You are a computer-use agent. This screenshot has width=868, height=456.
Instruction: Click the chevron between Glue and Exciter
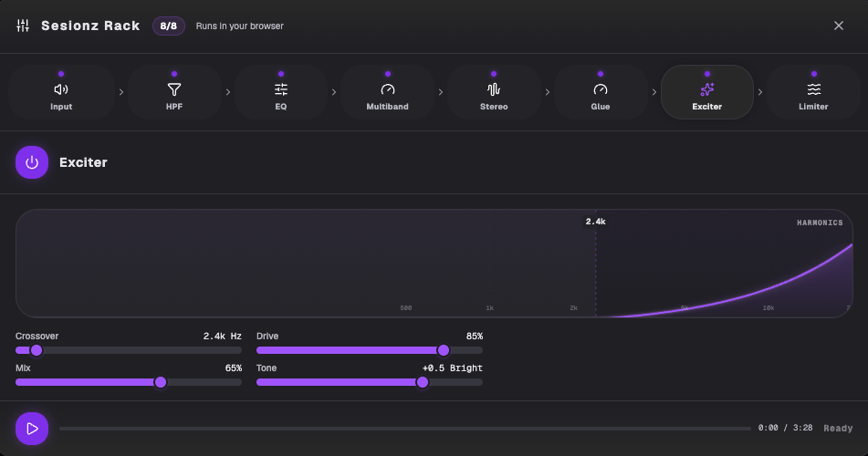[654, 92]
